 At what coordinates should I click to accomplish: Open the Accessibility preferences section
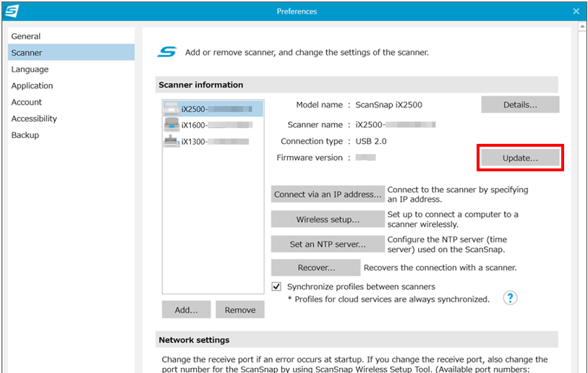point(72,119)
